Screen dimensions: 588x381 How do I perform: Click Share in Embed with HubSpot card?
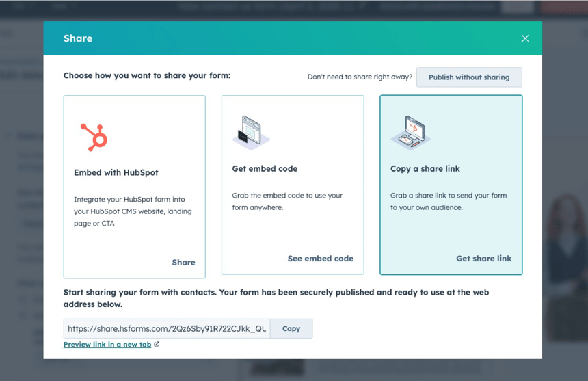(183, 263)
